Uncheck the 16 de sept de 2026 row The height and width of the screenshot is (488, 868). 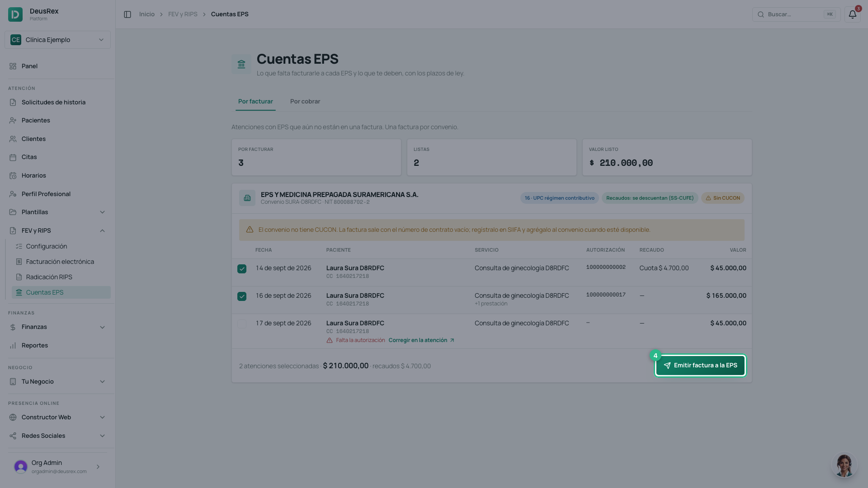coord(242,296)
